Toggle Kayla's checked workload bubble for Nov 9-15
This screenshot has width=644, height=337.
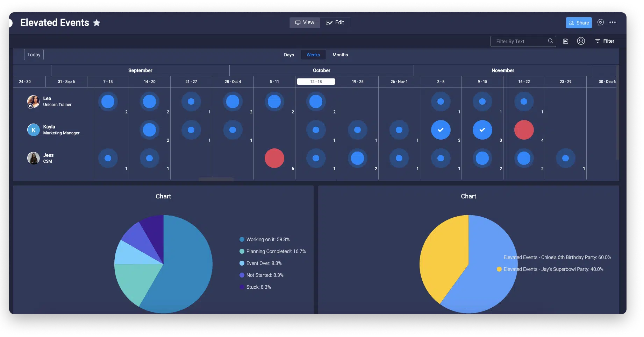482,130
